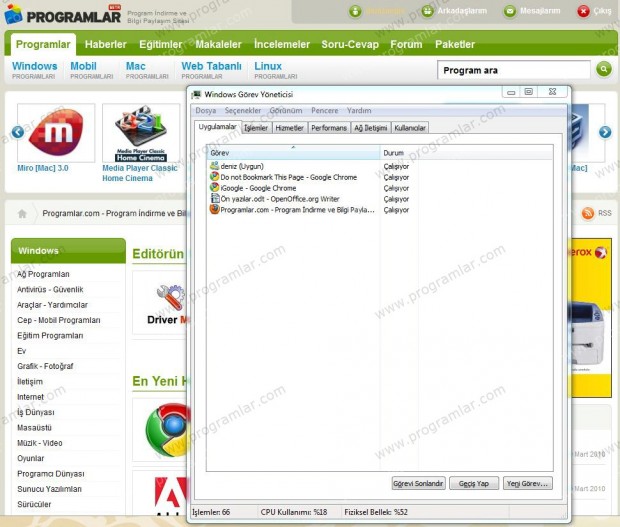620x527 pixels.
Task: Click the orange RSS feed icon
Action: (x=588, y=213)
